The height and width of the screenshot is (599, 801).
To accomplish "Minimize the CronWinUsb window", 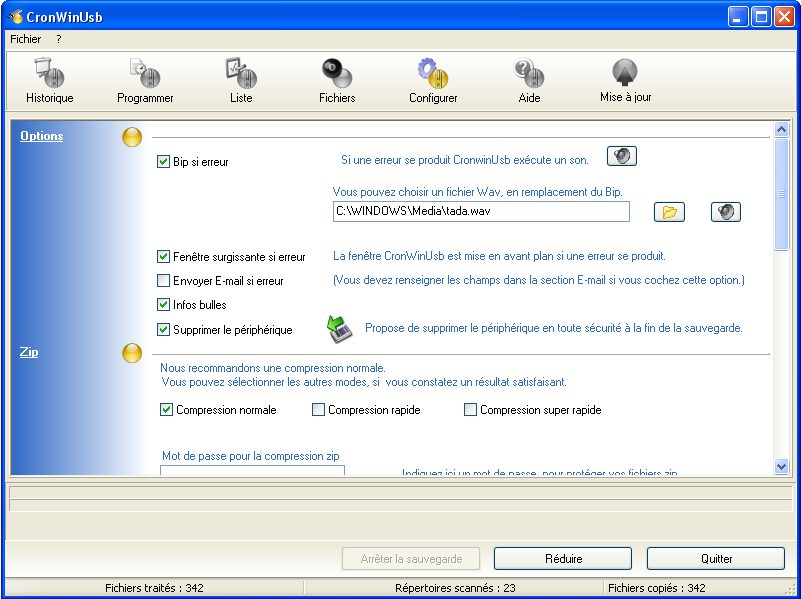I will 737,17.
